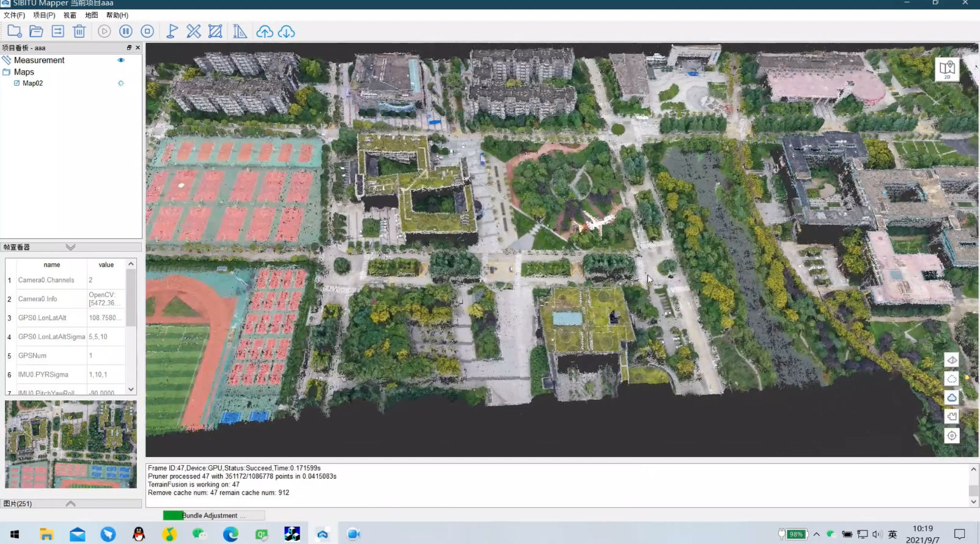Toggle the Map02 checkbox

17,83
